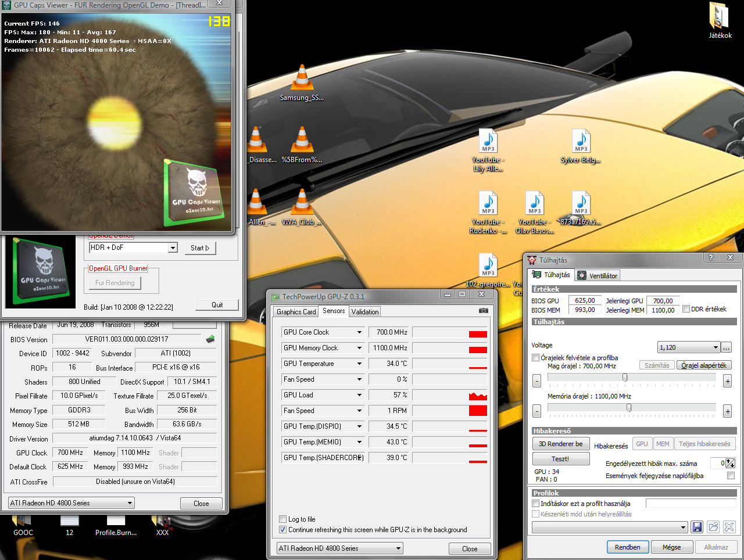Image resolution: width=744 pixels, height=560 pixels.
Task: Click the open profile folder icon in Túlhajtás
Action: (713, 527)
